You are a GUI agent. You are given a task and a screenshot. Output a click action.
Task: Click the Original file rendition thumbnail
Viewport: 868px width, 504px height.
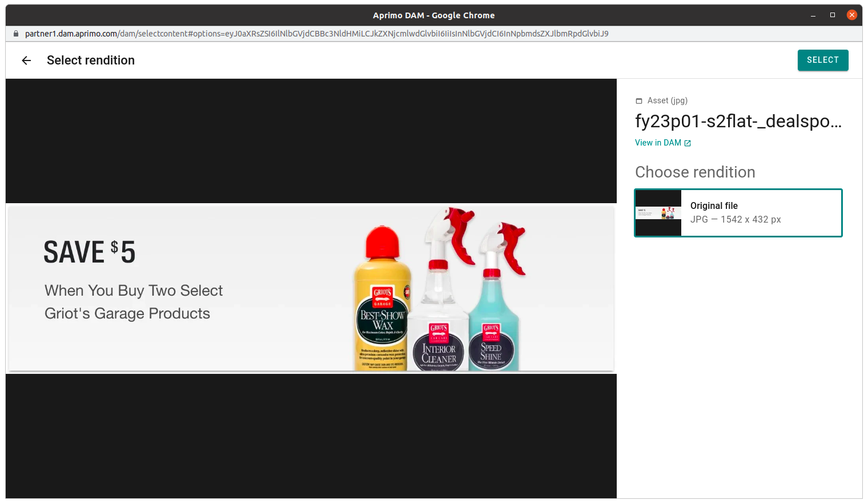coord(658,213)
